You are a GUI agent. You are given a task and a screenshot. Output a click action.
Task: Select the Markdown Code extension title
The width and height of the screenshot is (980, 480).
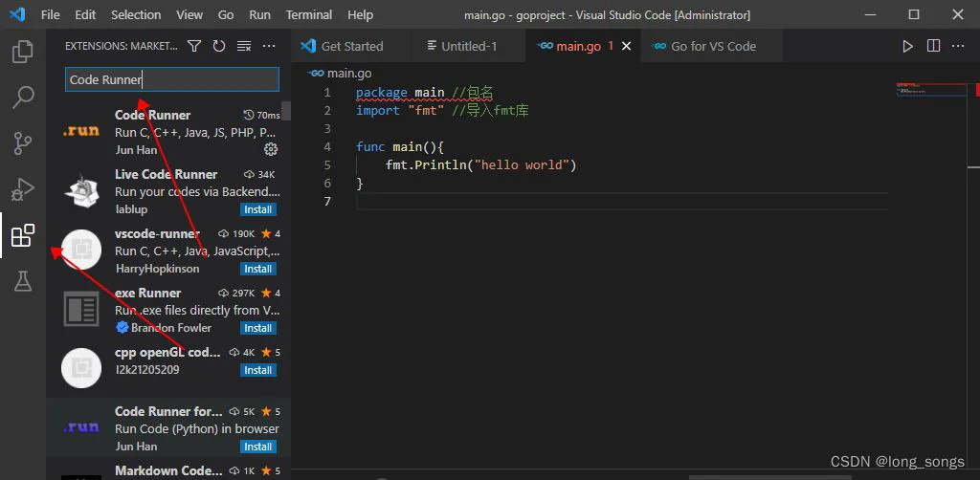click(168, 470)
